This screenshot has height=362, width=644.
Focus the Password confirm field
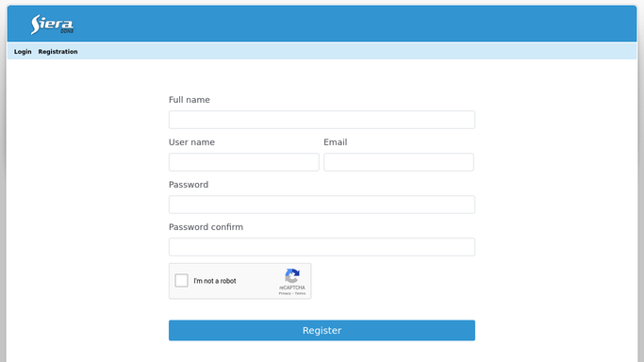pyautogui.click(x=322, y=247)
